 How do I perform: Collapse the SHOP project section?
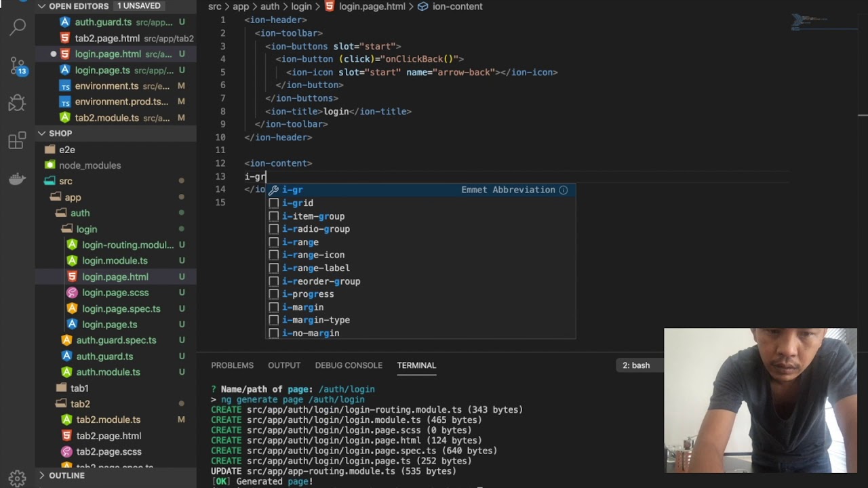42,134
